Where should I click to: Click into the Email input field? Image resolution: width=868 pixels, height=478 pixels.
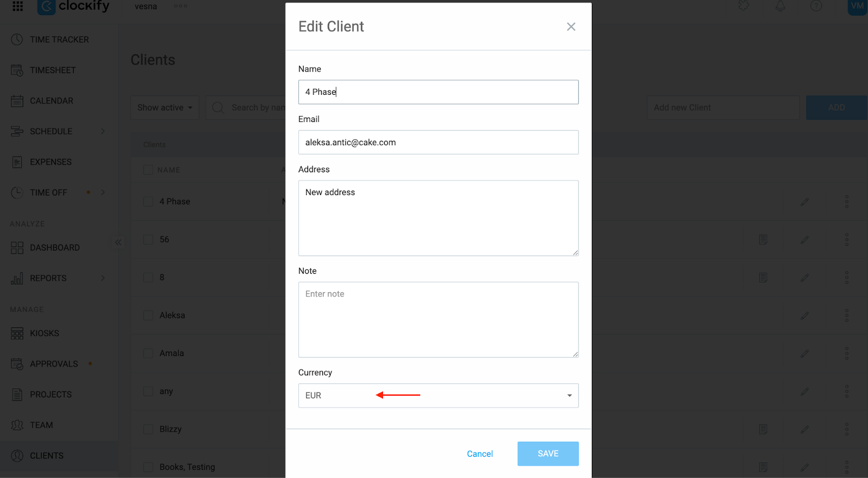pyautogui.click(x=438, y=143)
